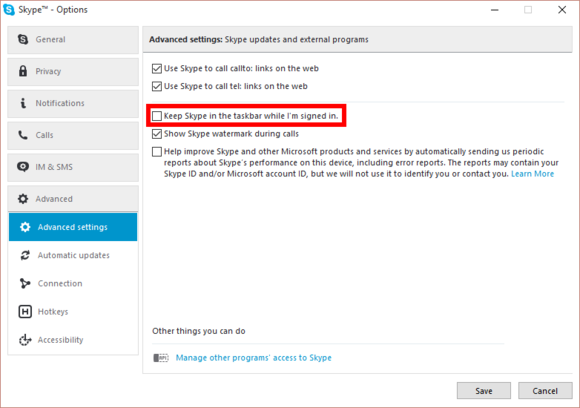This screenshot has height=408, width=580.
Task: Open the General section Skype icon
Action: point(23,39)
